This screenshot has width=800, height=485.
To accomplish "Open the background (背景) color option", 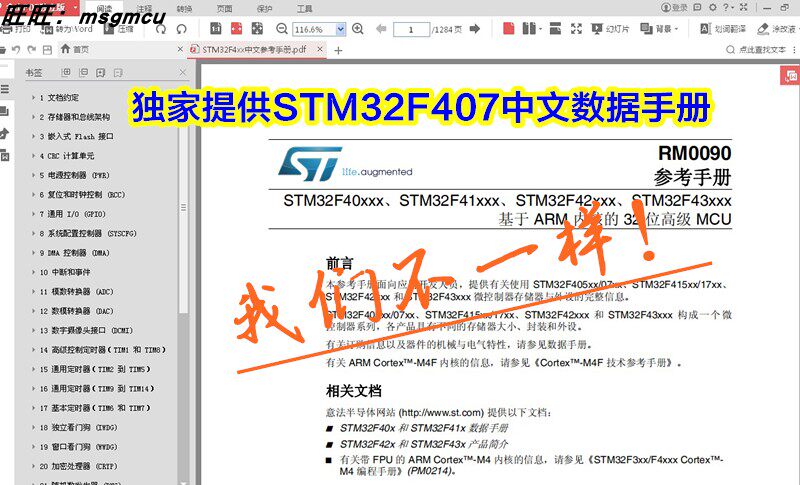I will pyautogui.click(x=659, y=29).
